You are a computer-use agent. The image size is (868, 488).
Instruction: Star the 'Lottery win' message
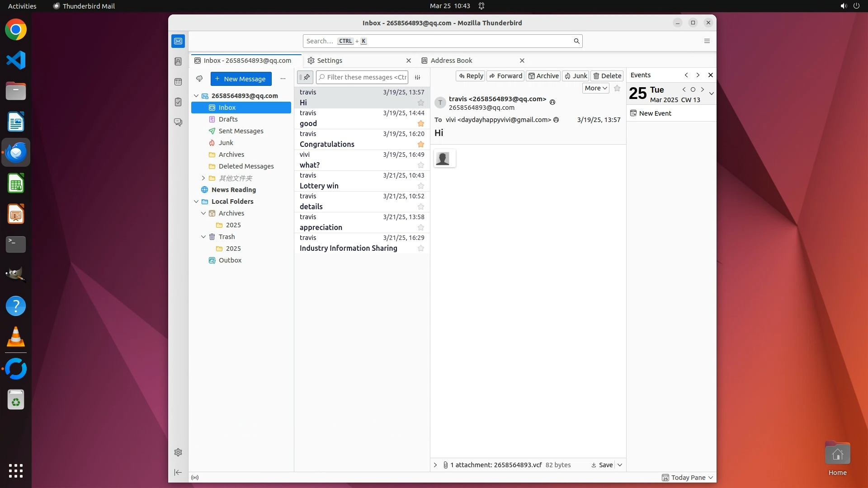point(421,186)
